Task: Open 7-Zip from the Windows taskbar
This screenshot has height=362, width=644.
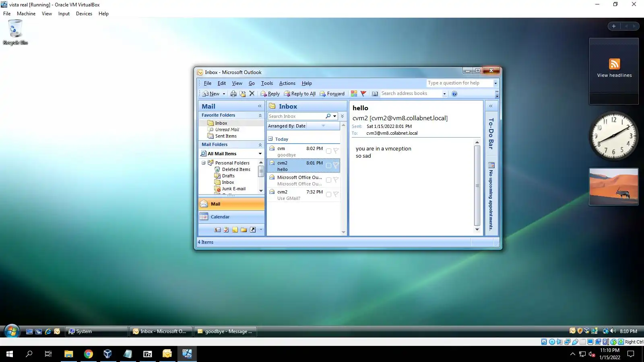Action: (x=148, y=354)
